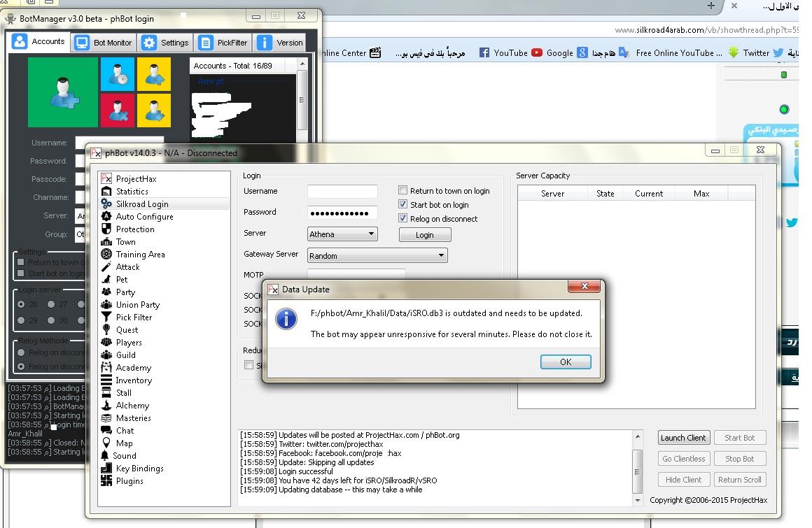Click Password field in phBot Login
This screenshot has width=812, height=528.
tap(342, 213)
